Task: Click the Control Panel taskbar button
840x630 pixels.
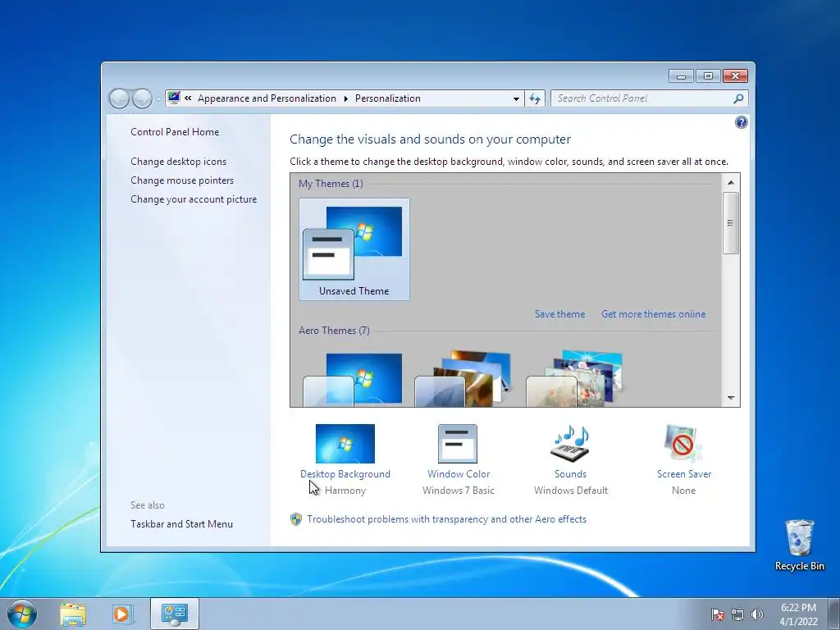Action: click(x=175, y=614)
